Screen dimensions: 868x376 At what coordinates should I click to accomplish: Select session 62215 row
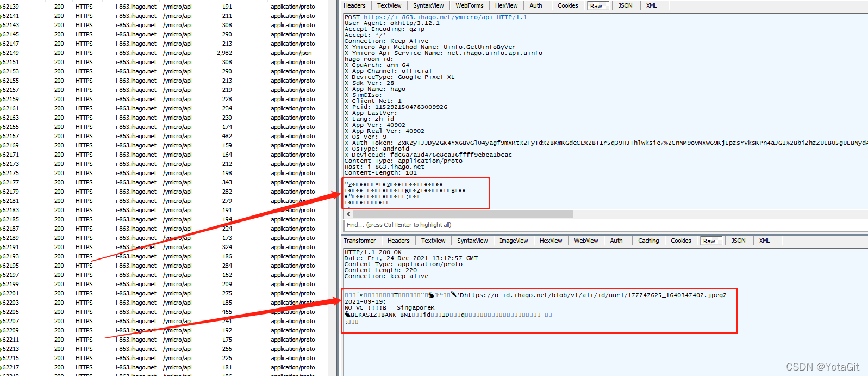pos(163,358)
